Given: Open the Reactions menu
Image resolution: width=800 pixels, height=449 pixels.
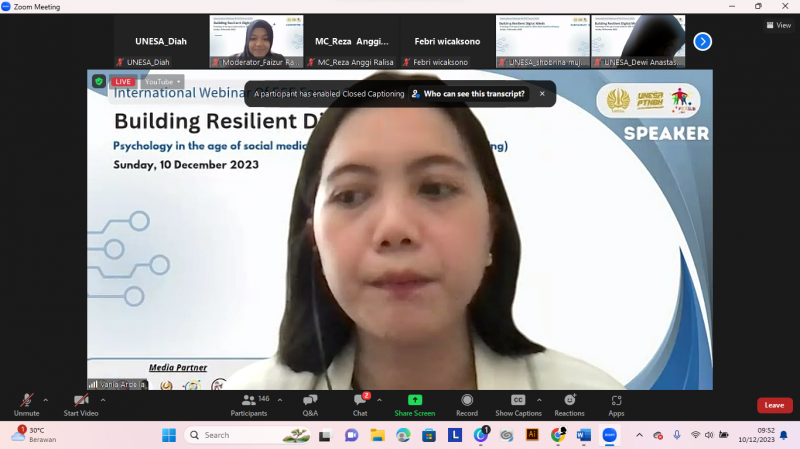Looking at the screenshot, I should [569, 406].
